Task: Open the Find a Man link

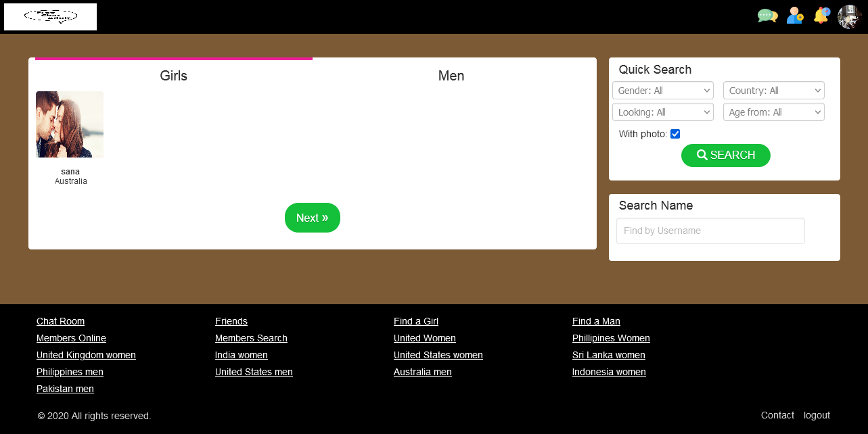Action: (x=596, y=321)
